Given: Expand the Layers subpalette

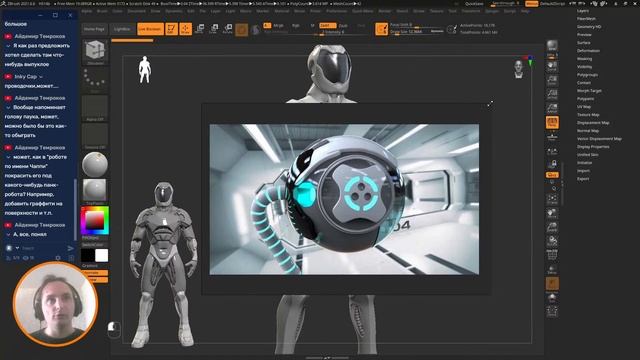Looking at the screenshot, I should tap(583, 11).
